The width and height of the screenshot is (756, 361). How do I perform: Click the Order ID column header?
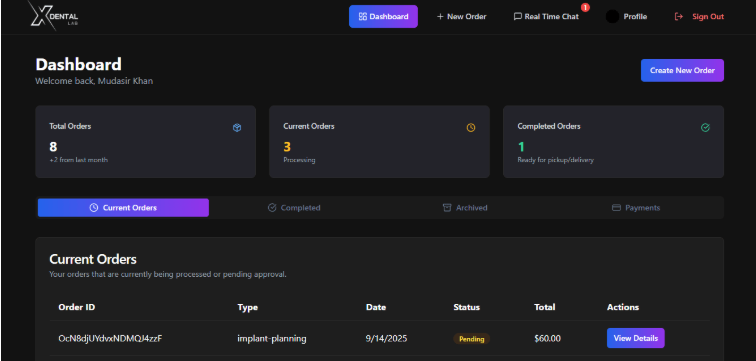pos(77,307)
